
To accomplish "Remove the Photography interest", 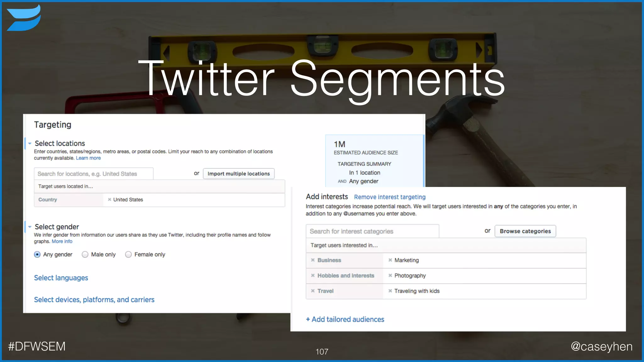I will [390, 276].
